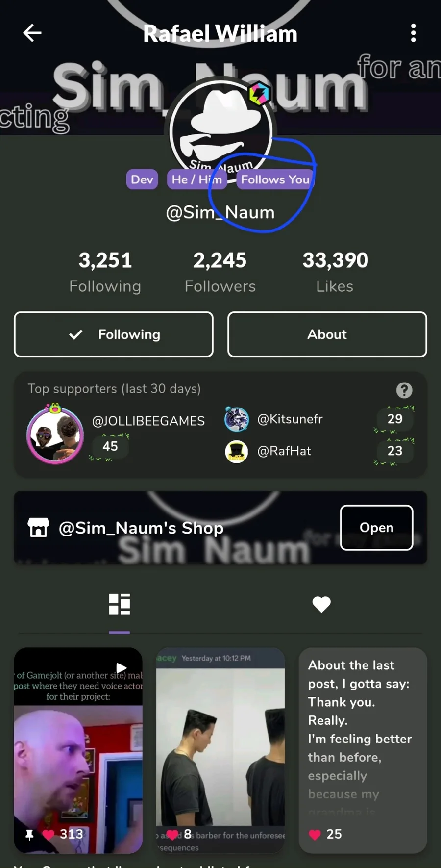
Task: Tap the back arrow icon
Action: [32, 33]
